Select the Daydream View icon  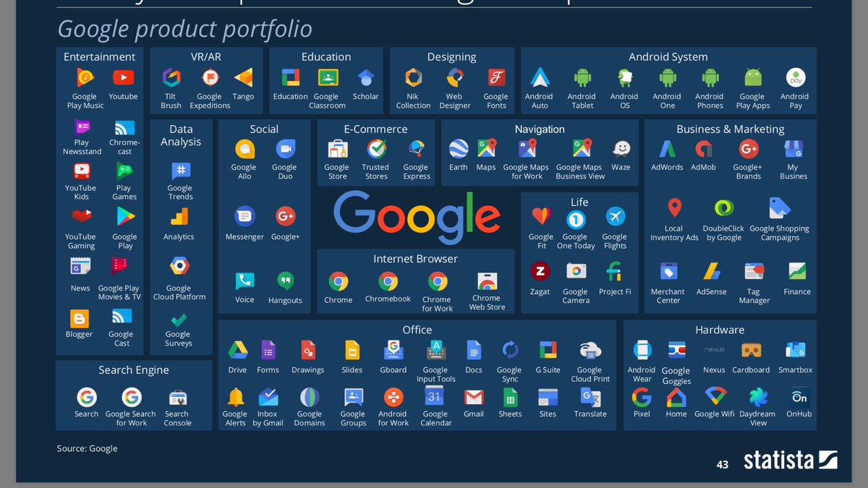(758, 397)
